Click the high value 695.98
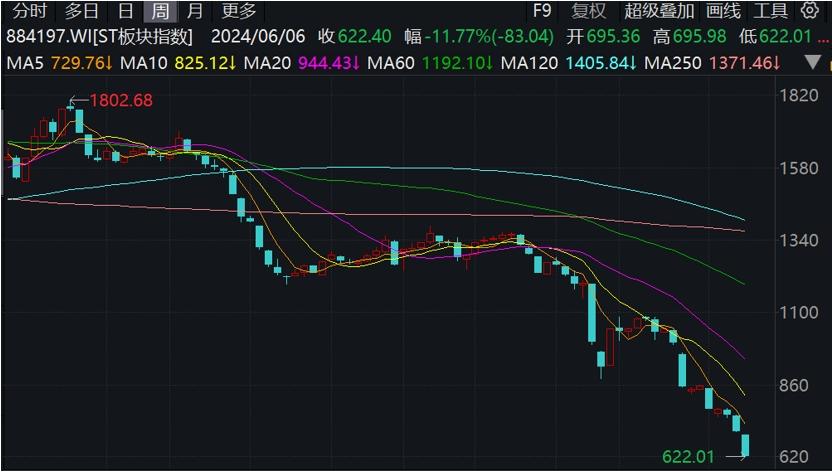 coord(699,37)
